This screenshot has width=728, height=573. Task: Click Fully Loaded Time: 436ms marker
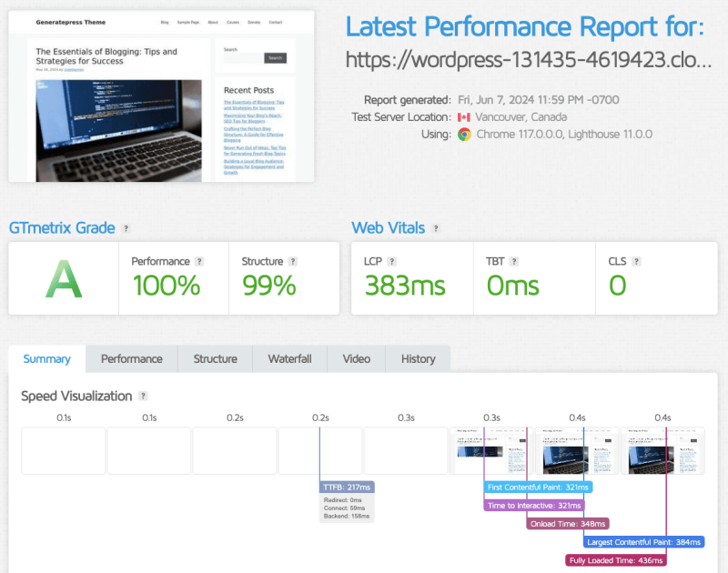[616, 560]
